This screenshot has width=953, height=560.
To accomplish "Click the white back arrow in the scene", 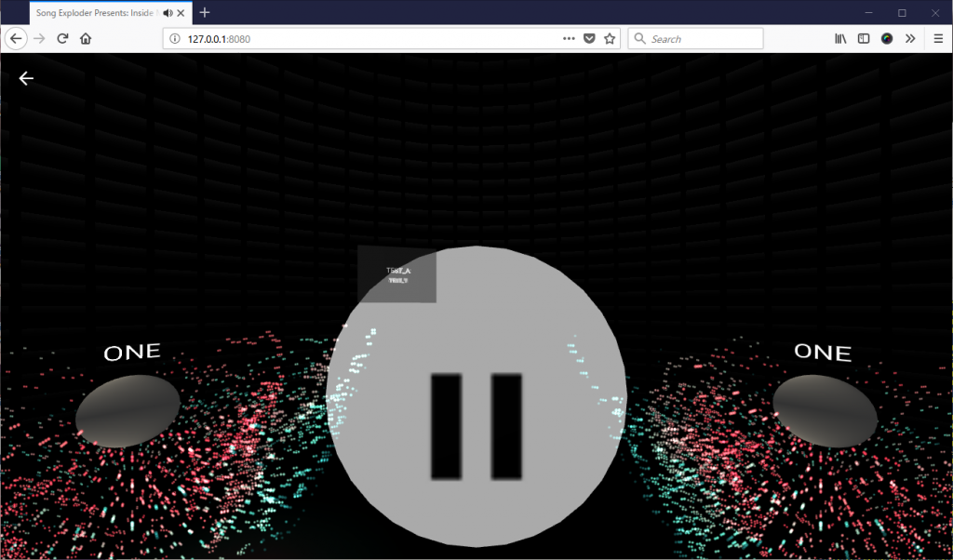I will tap(26, 78).
